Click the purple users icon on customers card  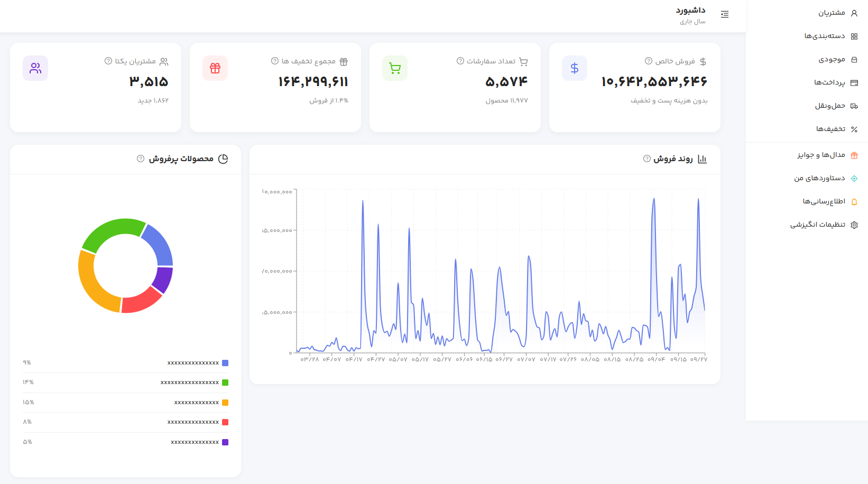point(35,68)
